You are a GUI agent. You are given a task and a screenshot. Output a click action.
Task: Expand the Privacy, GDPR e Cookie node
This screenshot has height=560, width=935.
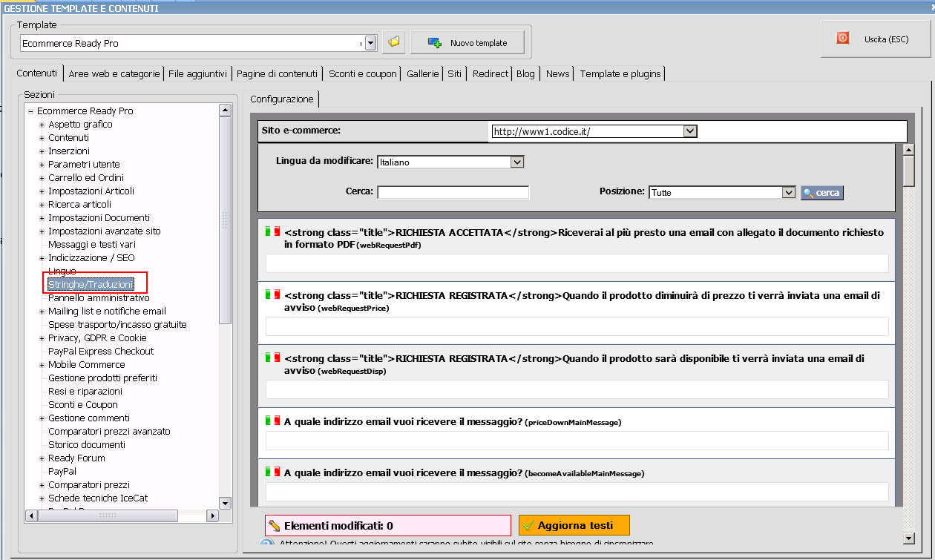click(42, 338)
